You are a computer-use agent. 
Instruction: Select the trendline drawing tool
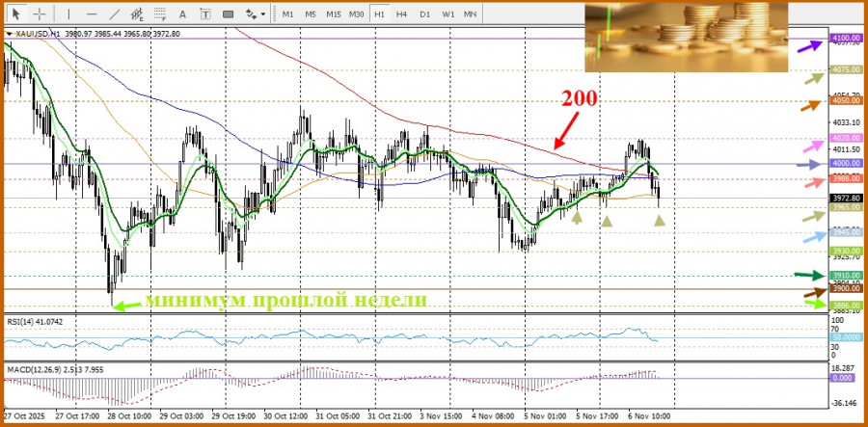coord(114,13)
